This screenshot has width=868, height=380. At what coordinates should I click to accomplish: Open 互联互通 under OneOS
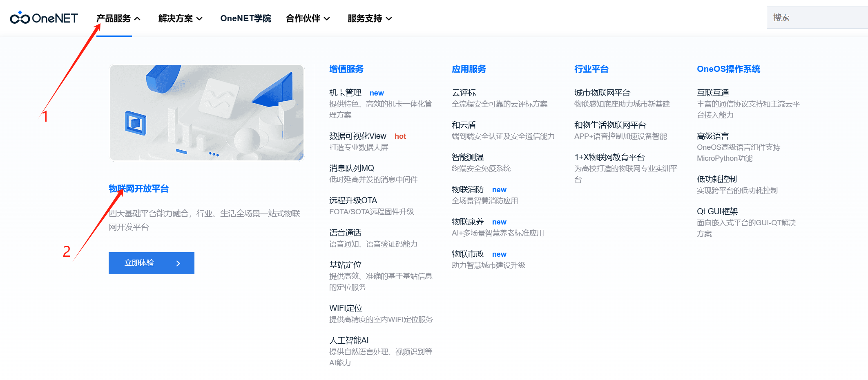(x=713, y=93)
